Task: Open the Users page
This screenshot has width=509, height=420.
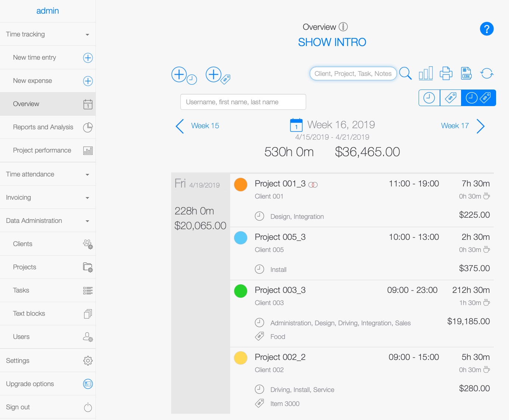Action: pos(21,336)
